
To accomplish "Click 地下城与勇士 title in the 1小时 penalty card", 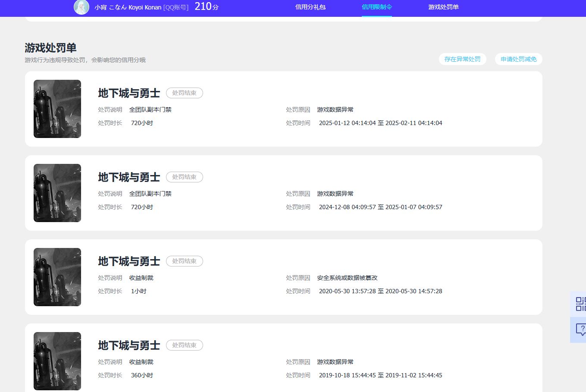I will pyautogui.click(x=129, y=261).
